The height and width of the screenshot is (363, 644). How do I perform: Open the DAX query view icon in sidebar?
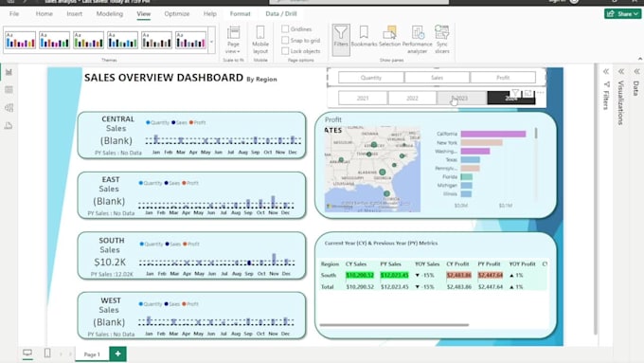[x=9, y=125]
